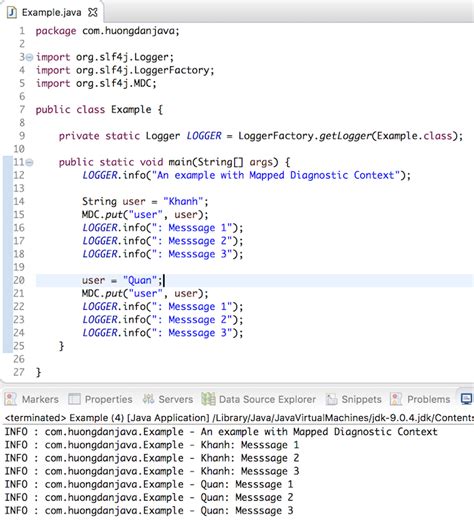Click the Servers tab icon
Image resolution: width=474 pixels, height=521 pixels.
pyautogui.click(x=148, y=399)
